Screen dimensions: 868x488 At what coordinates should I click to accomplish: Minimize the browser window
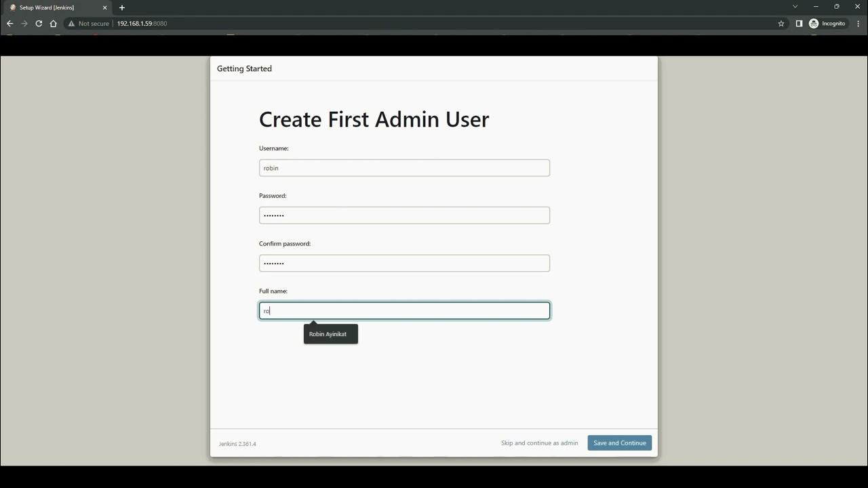(x=816, y=7)
